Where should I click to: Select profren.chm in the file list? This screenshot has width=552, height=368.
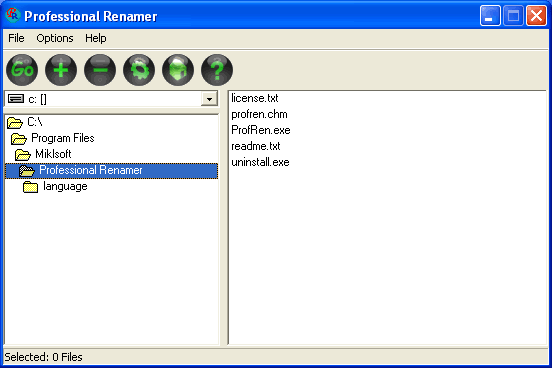tap(259, 114)
